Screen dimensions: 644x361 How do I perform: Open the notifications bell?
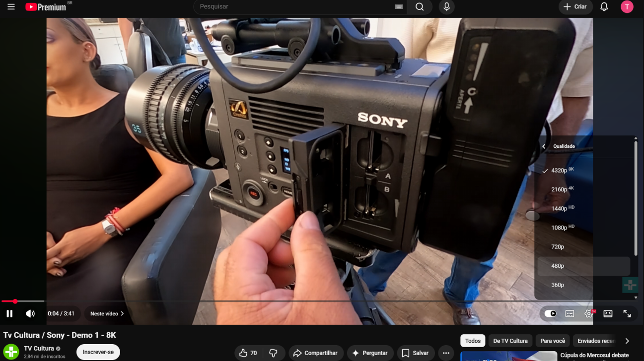(604, 7)
